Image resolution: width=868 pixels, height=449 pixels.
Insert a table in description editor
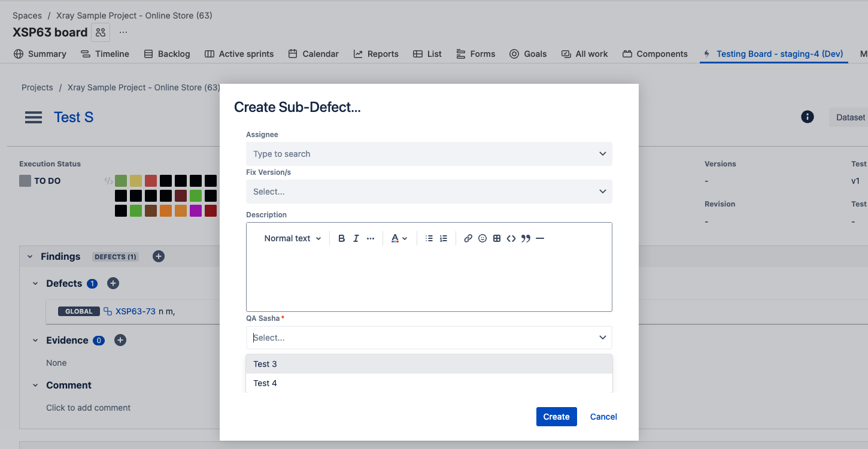click(x=497, y=238)
